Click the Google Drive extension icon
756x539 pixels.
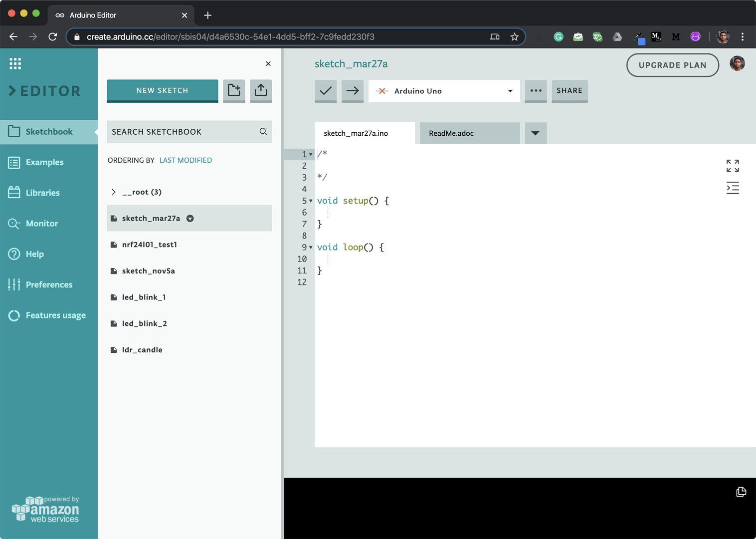pos(617,36)
